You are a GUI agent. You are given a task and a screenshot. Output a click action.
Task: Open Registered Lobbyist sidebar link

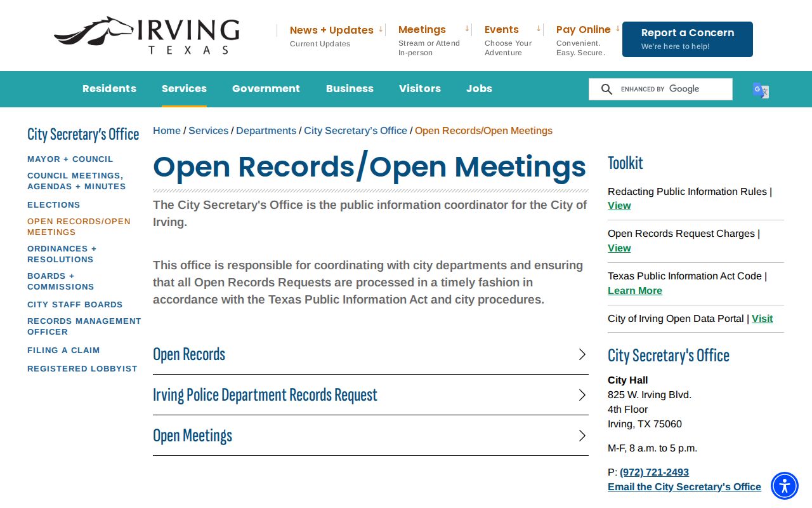click(82, 369)
